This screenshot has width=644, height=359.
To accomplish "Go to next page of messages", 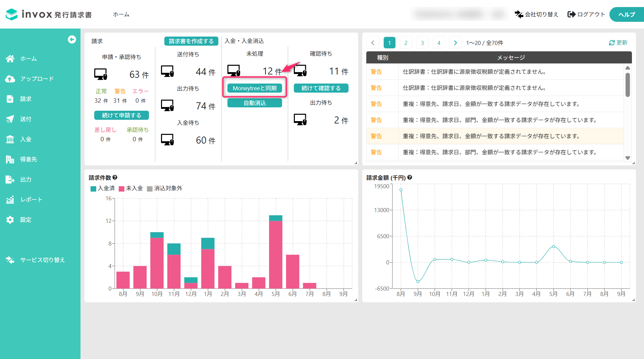I will (455, 43).
